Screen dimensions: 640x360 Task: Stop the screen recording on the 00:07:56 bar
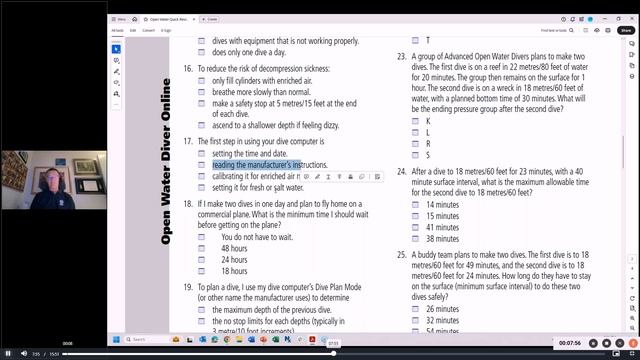coord(607,344)
